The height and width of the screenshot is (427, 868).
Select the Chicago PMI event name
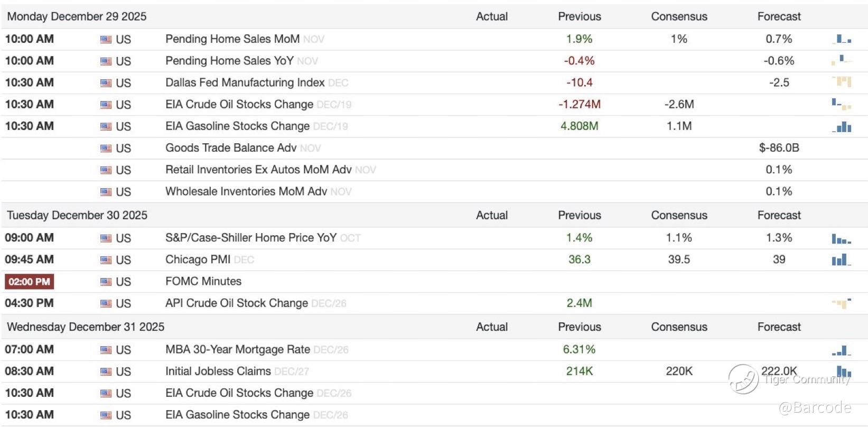pos(198,259)
